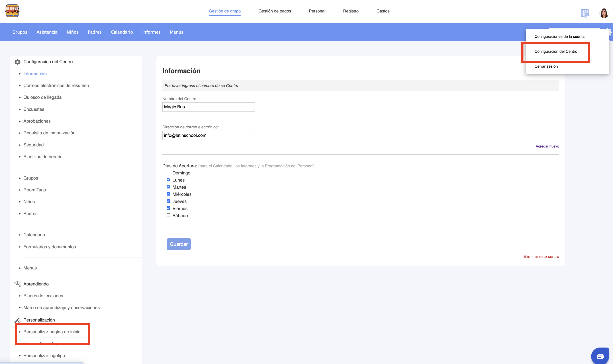Uncheck the Miércoles checkbox
This screenshot has height=364, width=613.
pos(168,194)
